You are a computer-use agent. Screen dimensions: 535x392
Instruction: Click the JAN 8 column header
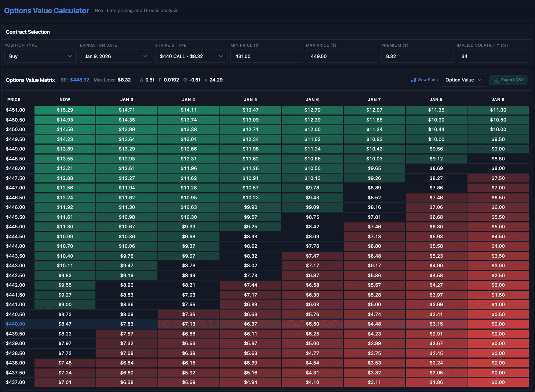[x=436, y=99]
